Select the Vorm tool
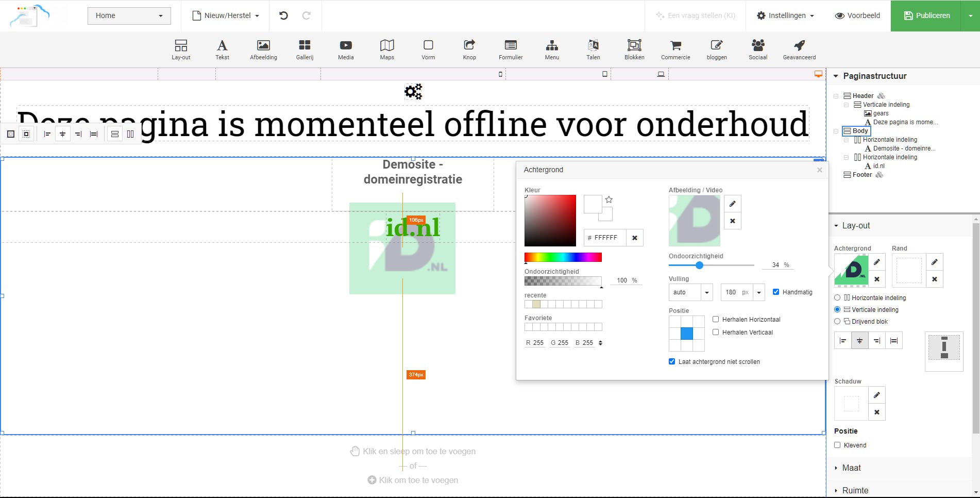The height and width of the screenshot is (498, 980). point(428,49)
